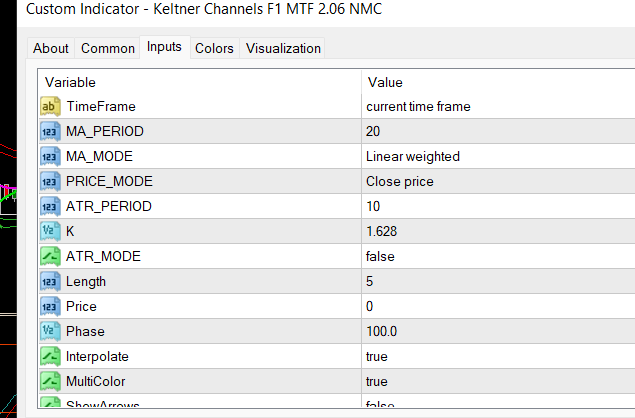
Task: Open the PRICE_MODE Close price dropdown
Action: tap(400, 181)
